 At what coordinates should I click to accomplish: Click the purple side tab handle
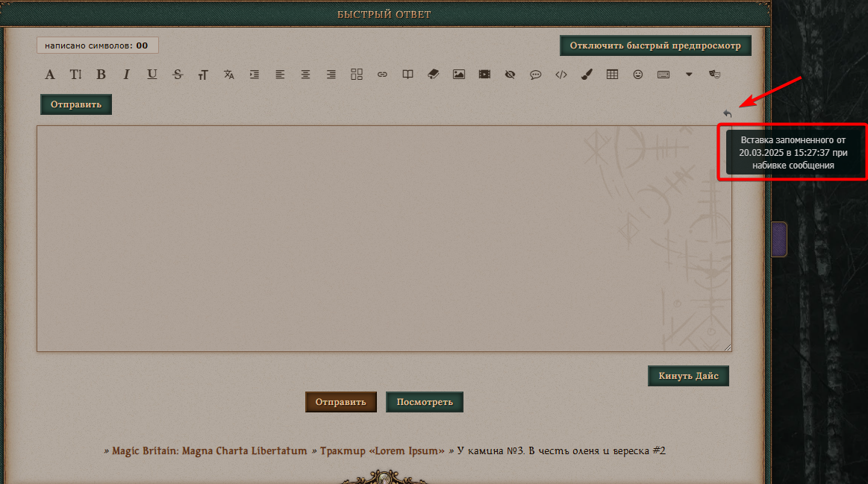coord(779,239)
